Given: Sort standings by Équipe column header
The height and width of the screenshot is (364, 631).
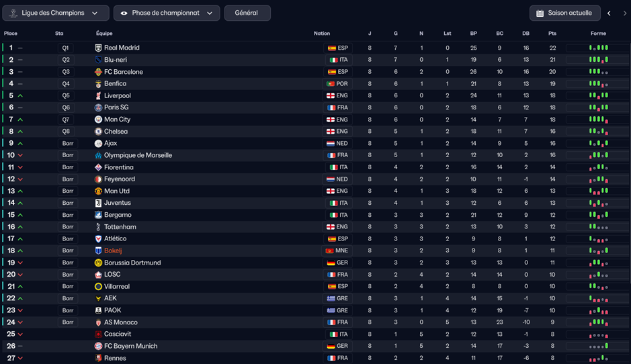Looking at the screenshot, I should click(x=104, y=34).
